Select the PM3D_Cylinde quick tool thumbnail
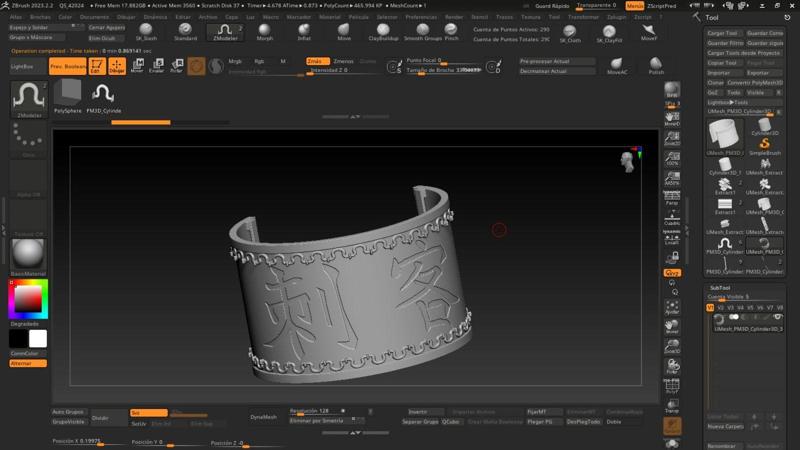 [104, 97]
